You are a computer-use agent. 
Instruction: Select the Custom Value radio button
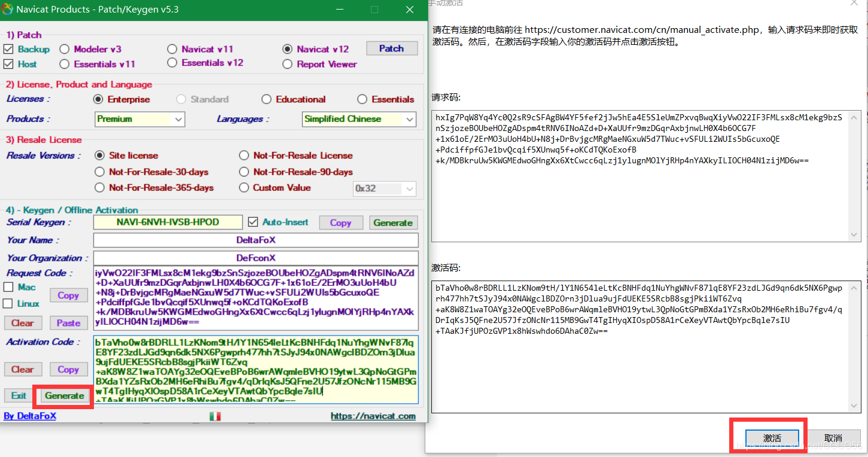pyautogui.click(x=243, y=188)
